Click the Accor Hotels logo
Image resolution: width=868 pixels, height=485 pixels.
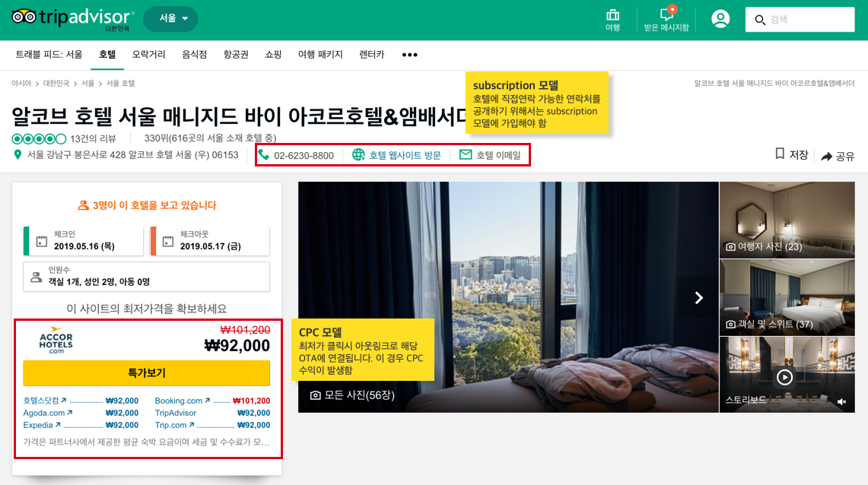[x=56, y=340]
